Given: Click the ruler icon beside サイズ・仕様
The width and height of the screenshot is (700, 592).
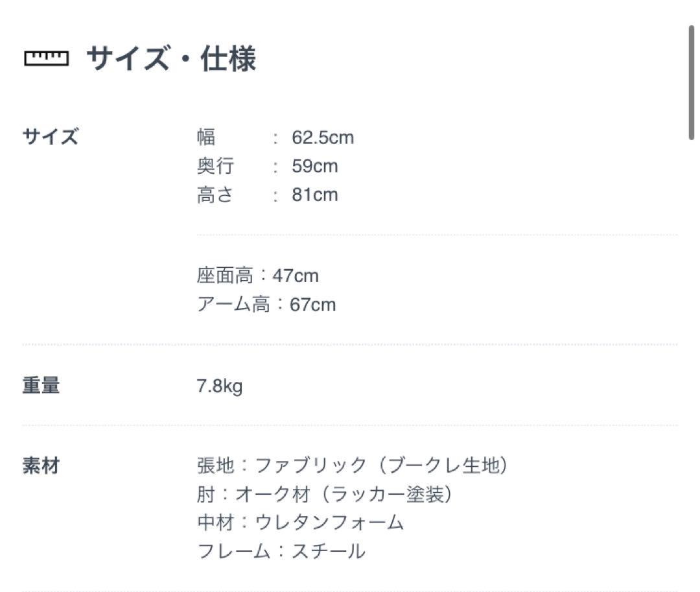Looking at the screenshot, I should coord(47,58).
